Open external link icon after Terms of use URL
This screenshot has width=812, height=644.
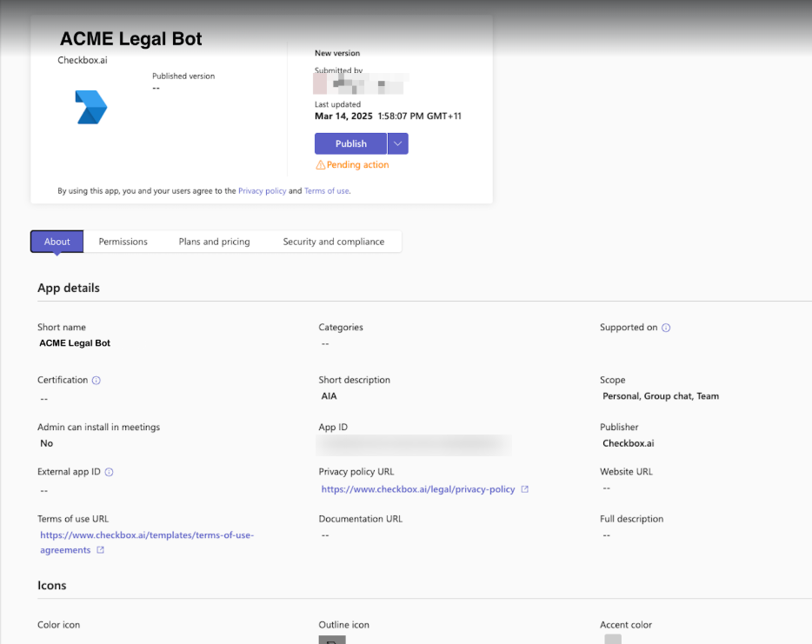101,550
